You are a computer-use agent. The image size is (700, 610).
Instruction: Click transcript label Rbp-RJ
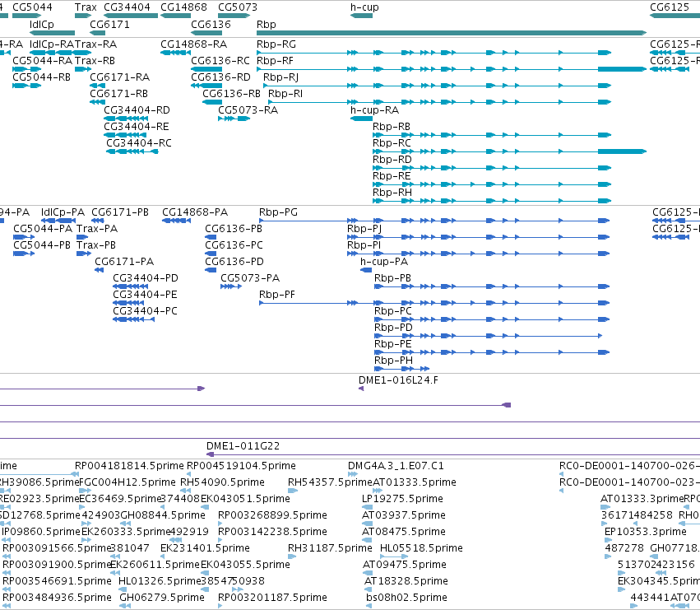tap(280, 77)
